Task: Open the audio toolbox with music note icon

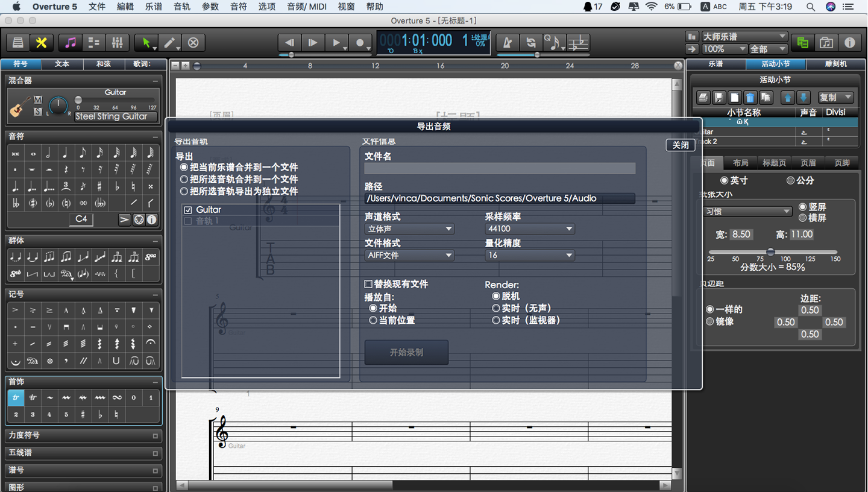Action: [72, 43]
